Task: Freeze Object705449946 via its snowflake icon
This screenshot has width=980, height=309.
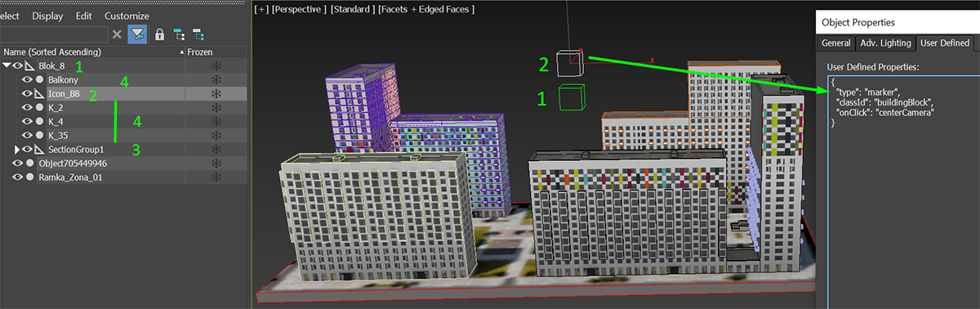Action: coord(216,163)
